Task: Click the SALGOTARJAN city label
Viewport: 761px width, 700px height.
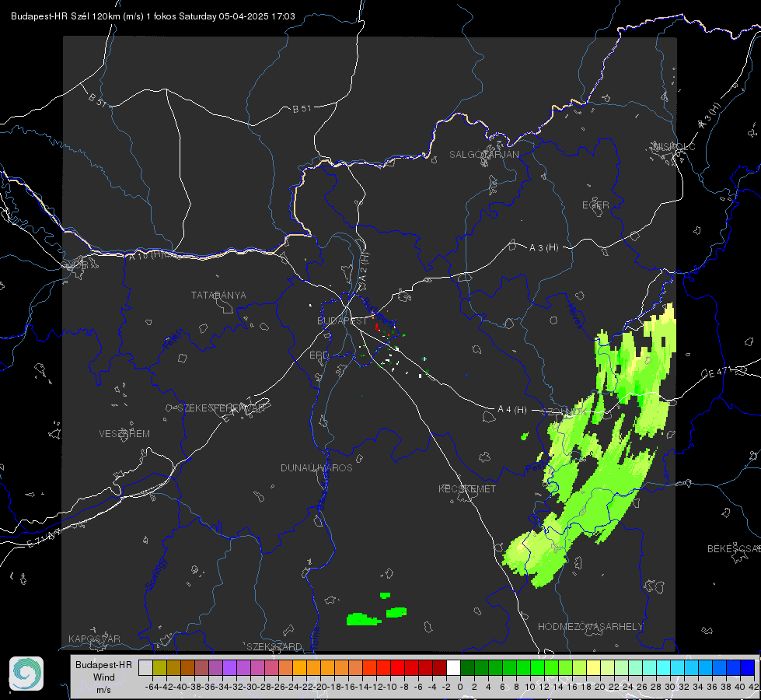Action: click(483, 155)
